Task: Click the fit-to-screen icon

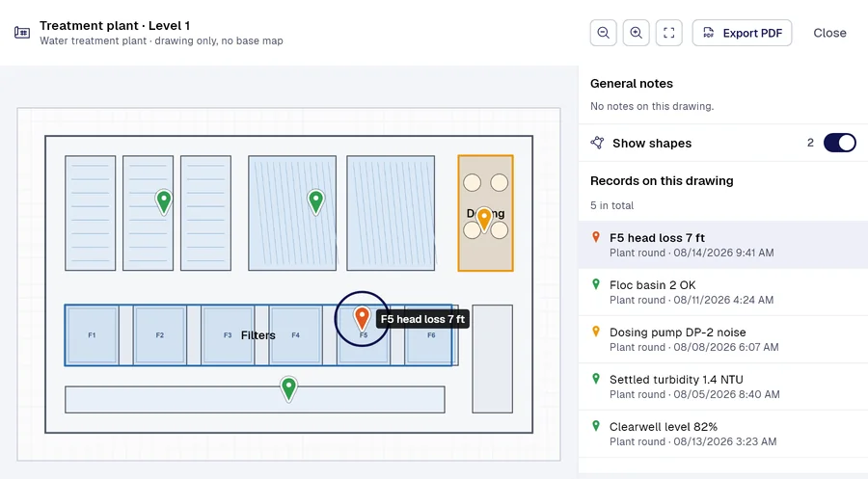Action: (668, 33)
